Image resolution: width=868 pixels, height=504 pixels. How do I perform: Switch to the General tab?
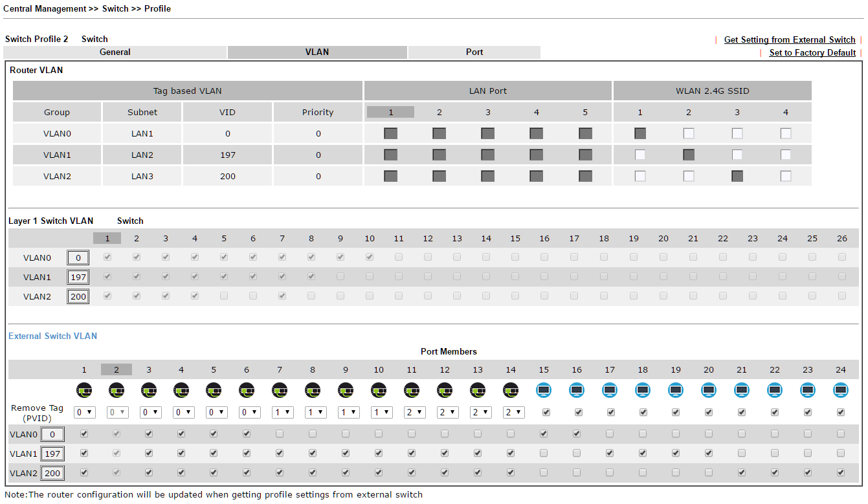click(115, 52)
